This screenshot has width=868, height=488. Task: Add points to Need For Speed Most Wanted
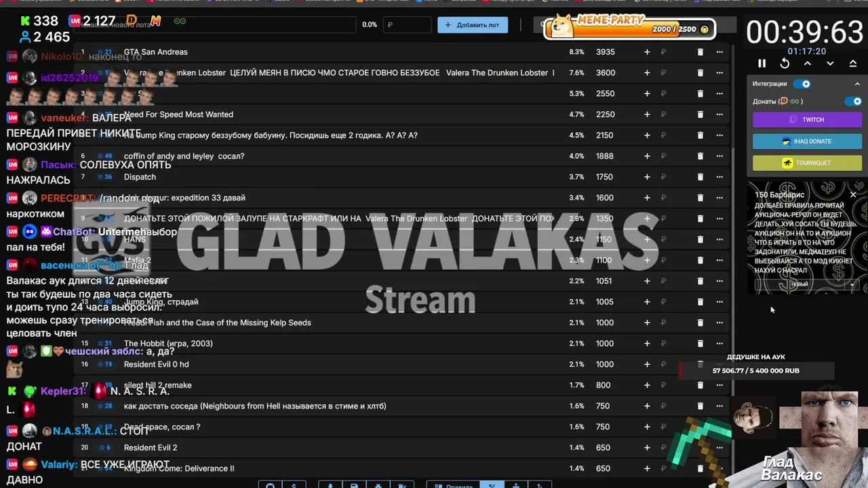click(647, 115)
